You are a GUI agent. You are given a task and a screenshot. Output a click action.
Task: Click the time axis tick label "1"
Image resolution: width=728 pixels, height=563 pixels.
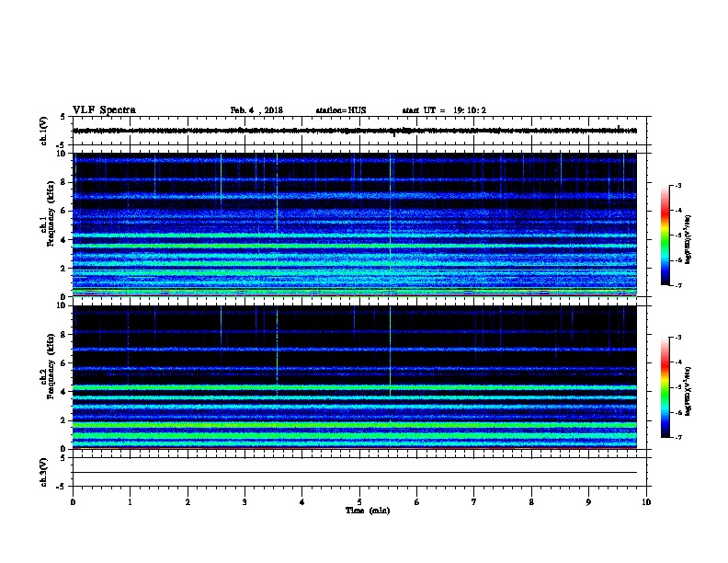point(130,502)
